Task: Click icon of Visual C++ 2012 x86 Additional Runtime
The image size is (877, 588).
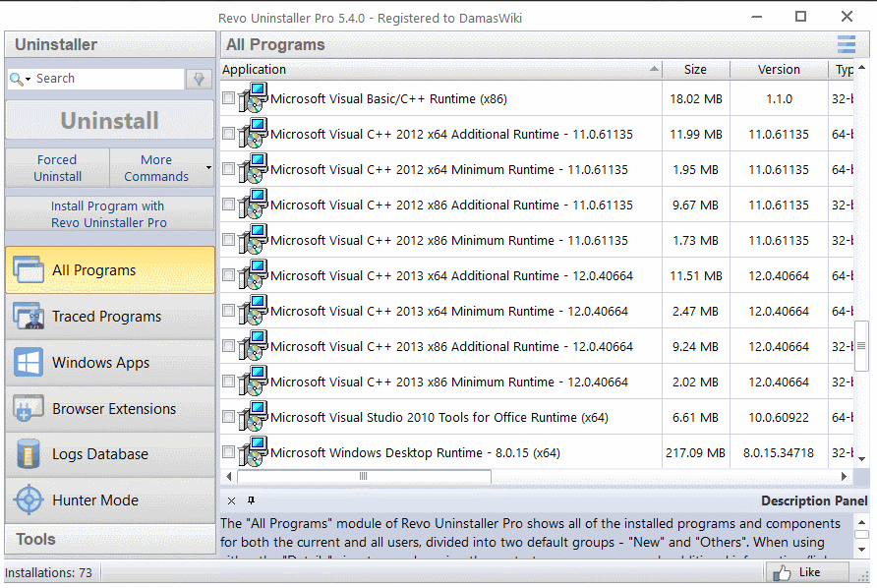Action: click(253, 205)
